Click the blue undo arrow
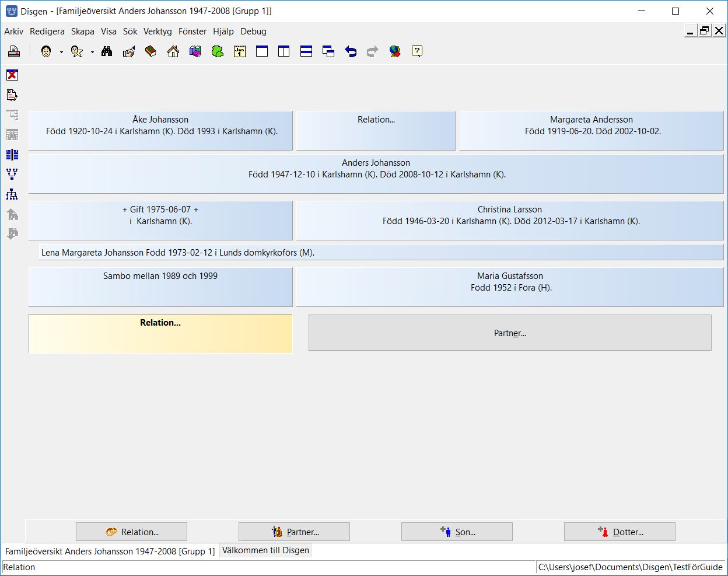The image size is (728, 576). pos(351,51)
